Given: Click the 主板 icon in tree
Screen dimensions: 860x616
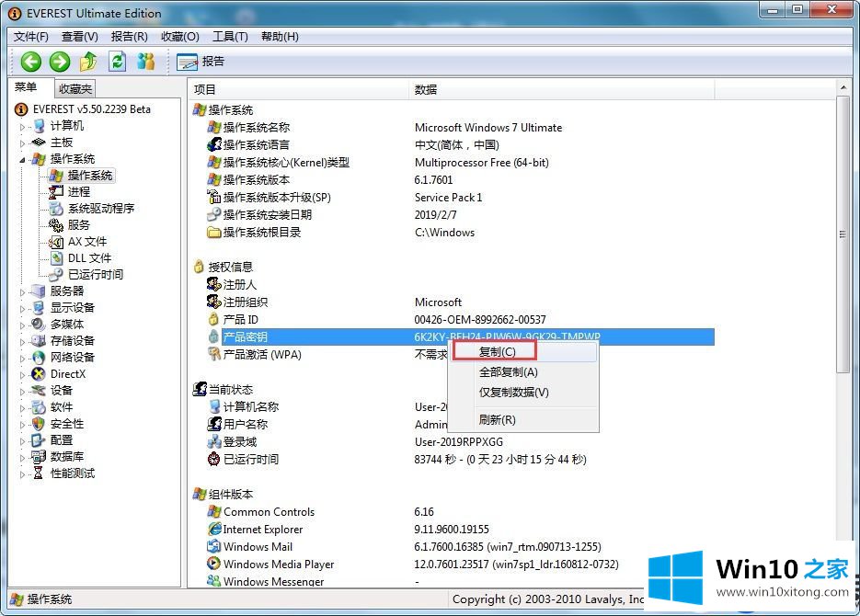Looking at the screenshot, I should coord(39,142).
